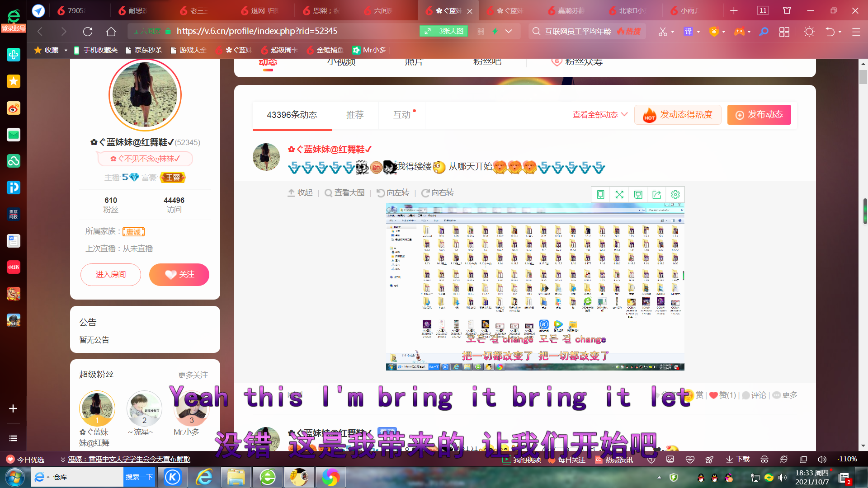Like the post via 赞(1)
The height and width of the screenshot is (488, 868).
[722, 395]
